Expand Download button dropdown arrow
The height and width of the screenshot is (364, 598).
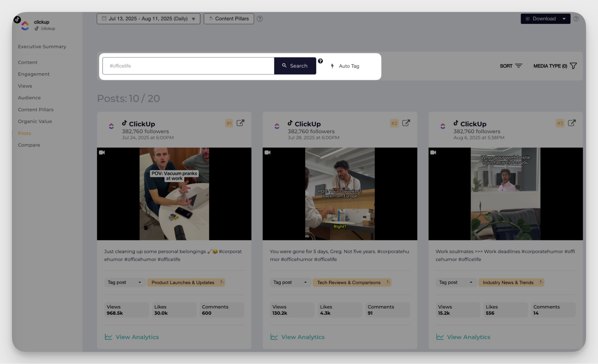coord(564,19)
